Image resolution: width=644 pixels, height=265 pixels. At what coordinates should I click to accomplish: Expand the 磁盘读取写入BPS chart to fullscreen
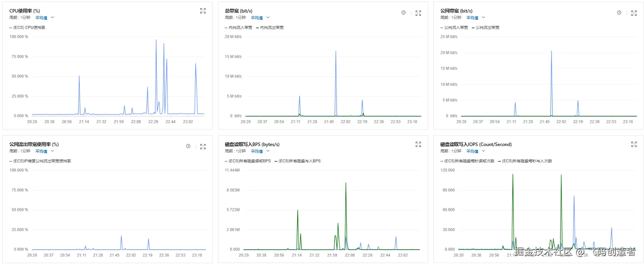click(x=418, y=144)
